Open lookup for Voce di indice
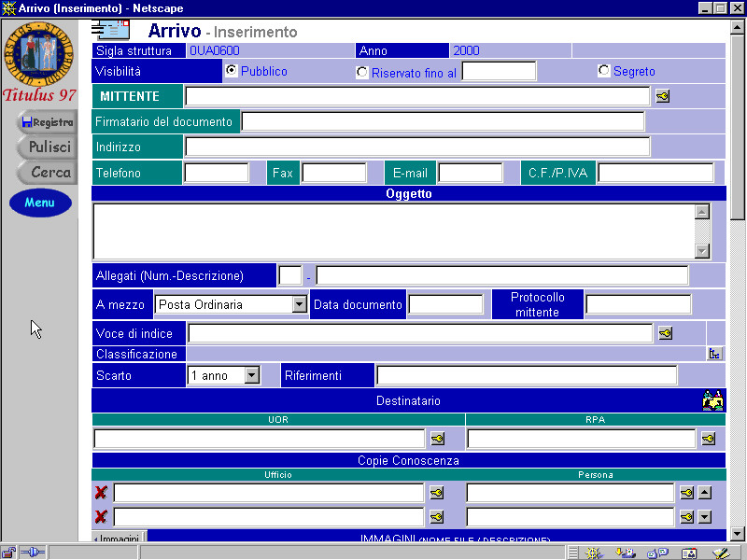 (665, 333)
